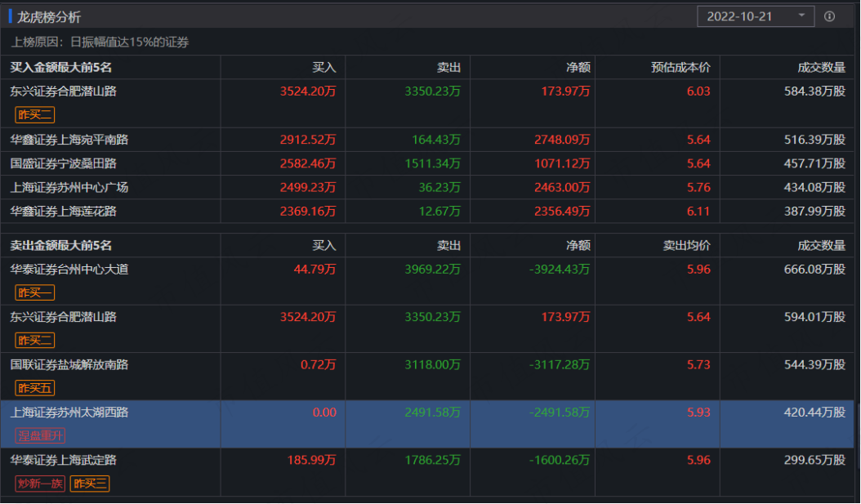Click the 昨买三 tag under 华泰证券上海武定路
Screen dimensions: 861x504
point(90,484)
